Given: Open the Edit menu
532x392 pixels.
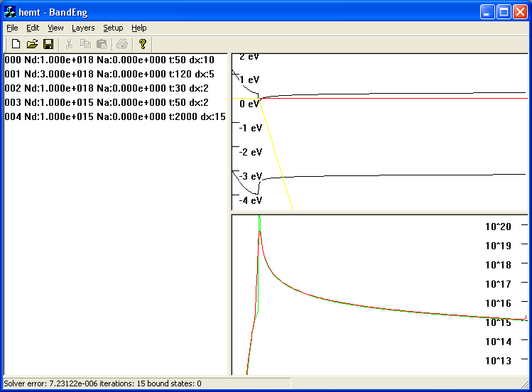Looking at the screenshot, I should pyautogui.click(x=33, y=28).
